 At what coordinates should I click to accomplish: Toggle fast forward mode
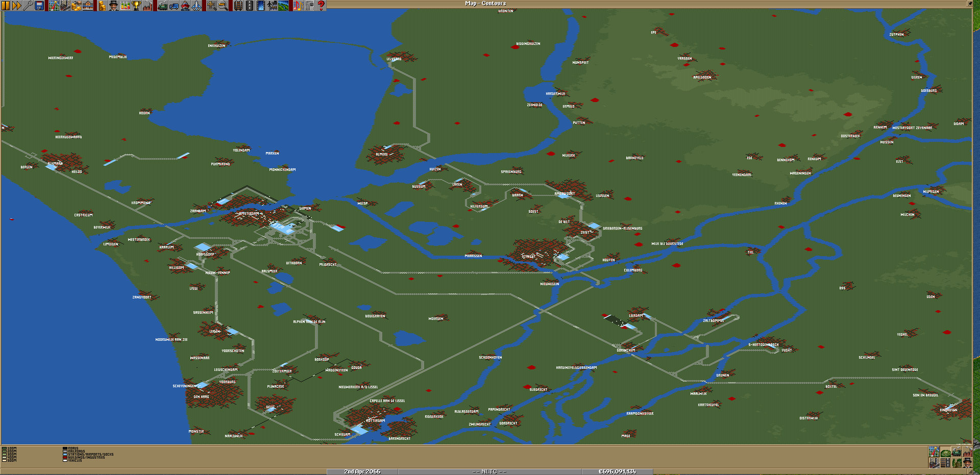pyautogui.click(x=17, y=6)
